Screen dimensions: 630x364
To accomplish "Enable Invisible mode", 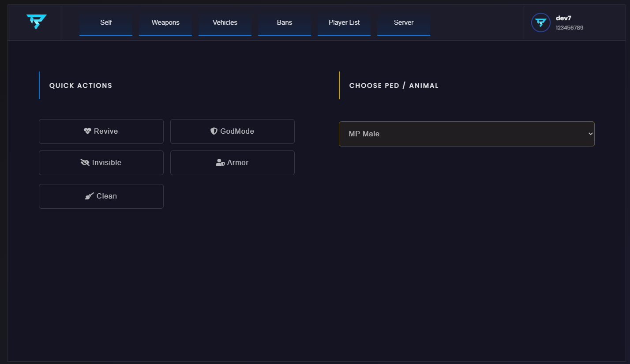I will (x=101, y=162).
